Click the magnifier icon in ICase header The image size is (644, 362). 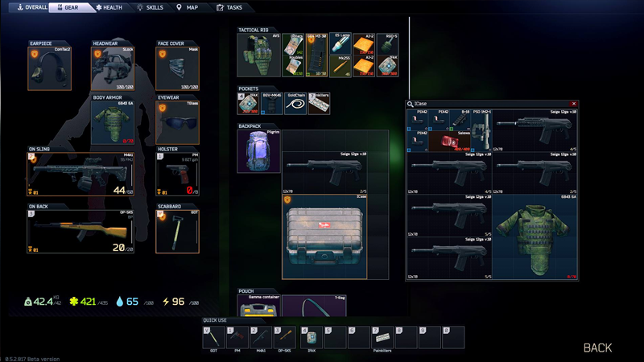pyautogui.click(x=410, y=104)
